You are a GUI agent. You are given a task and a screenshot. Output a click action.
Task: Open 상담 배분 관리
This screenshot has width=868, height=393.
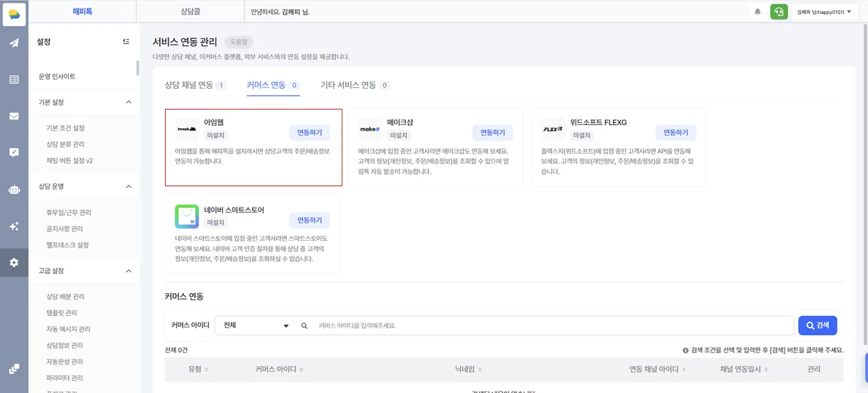tap(65, 297)
